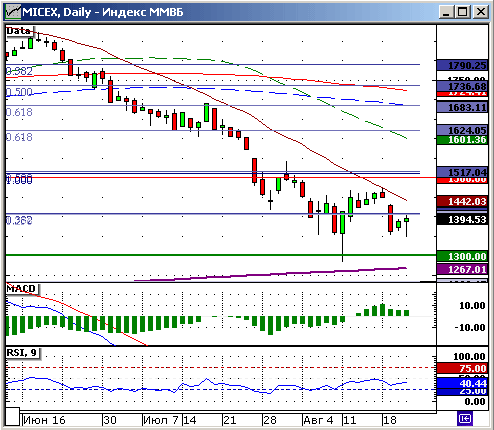Click the scroll-to-end icon at bottom right
This screenshot has width=494, height=430.
point(465,418)
